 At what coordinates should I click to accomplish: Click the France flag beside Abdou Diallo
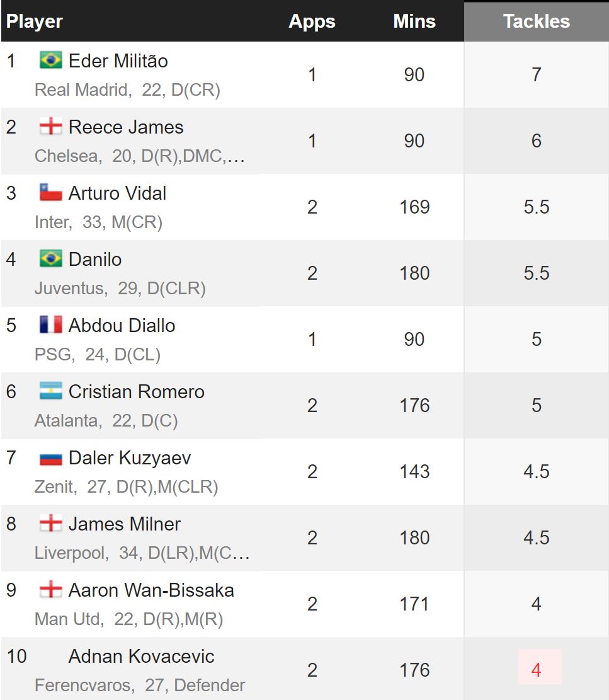point(50,324)
